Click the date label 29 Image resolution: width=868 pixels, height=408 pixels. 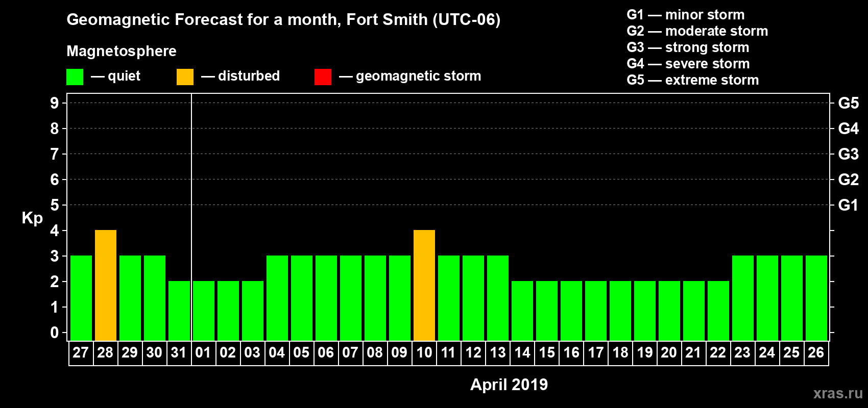point(130,353)
